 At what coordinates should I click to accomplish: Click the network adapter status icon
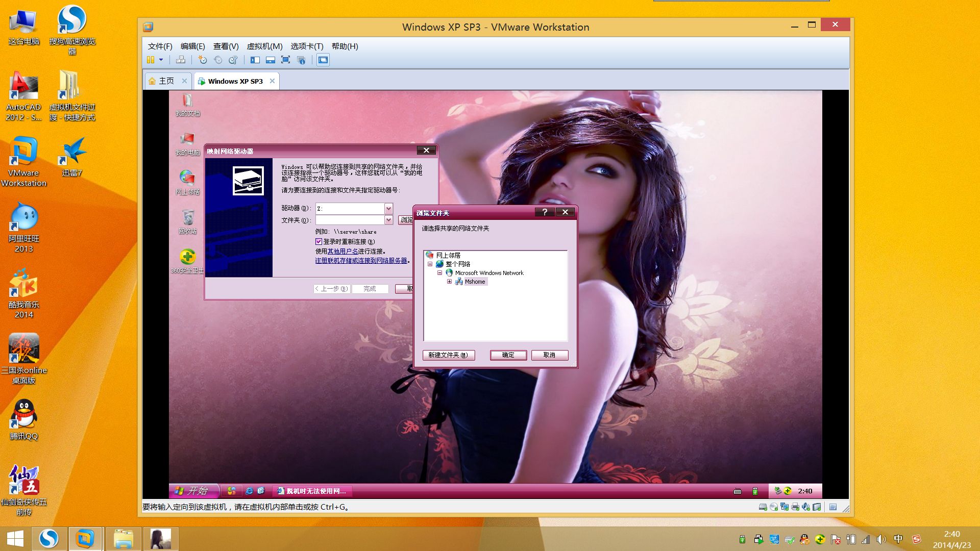point(785,507)
